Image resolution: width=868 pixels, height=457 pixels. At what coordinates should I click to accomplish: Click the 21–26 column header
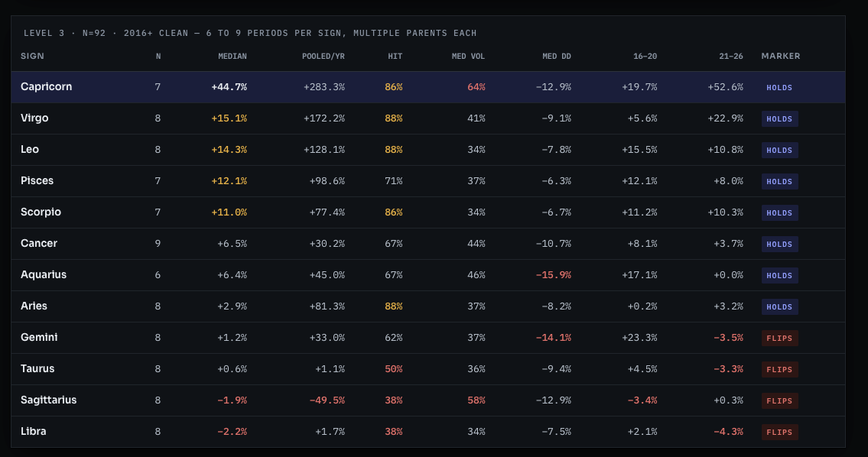tap(730, 56)
